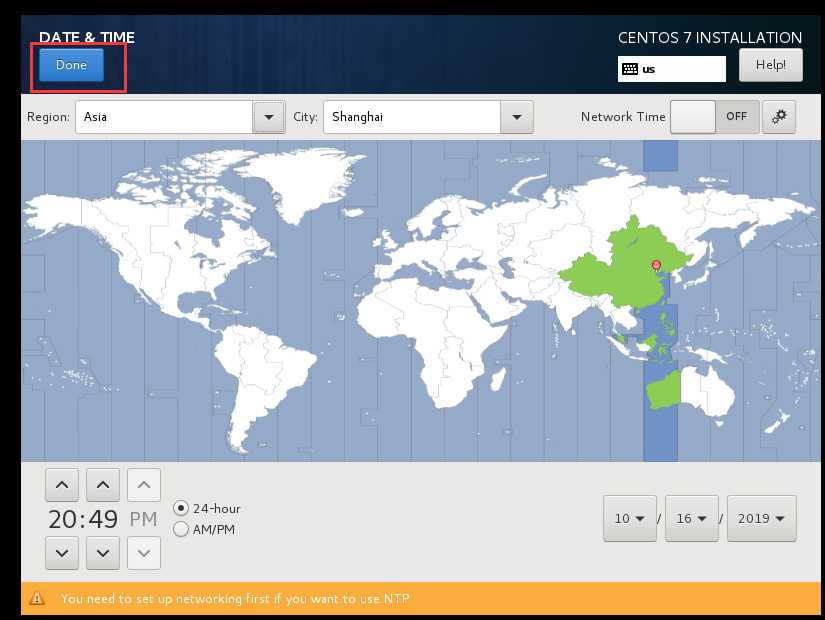825x620 pixels.
Task: Open NTP server settings gear icon
Action: (779, 117)
